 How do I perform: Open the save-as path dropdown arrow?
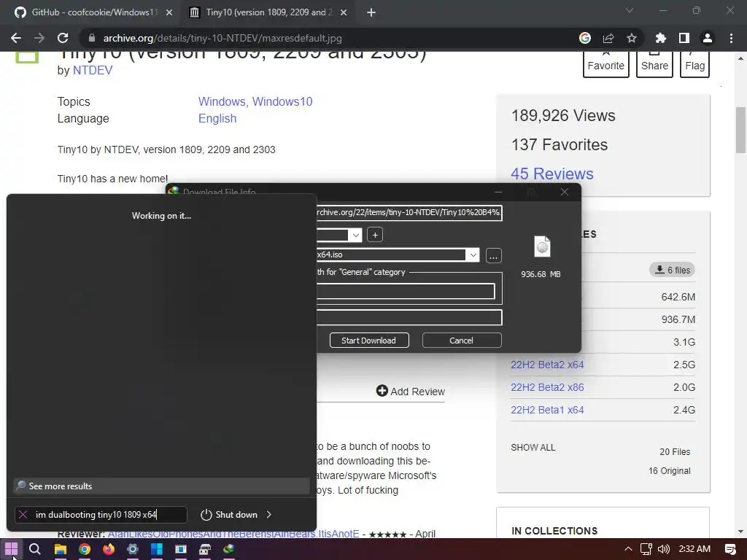(473, 254)
